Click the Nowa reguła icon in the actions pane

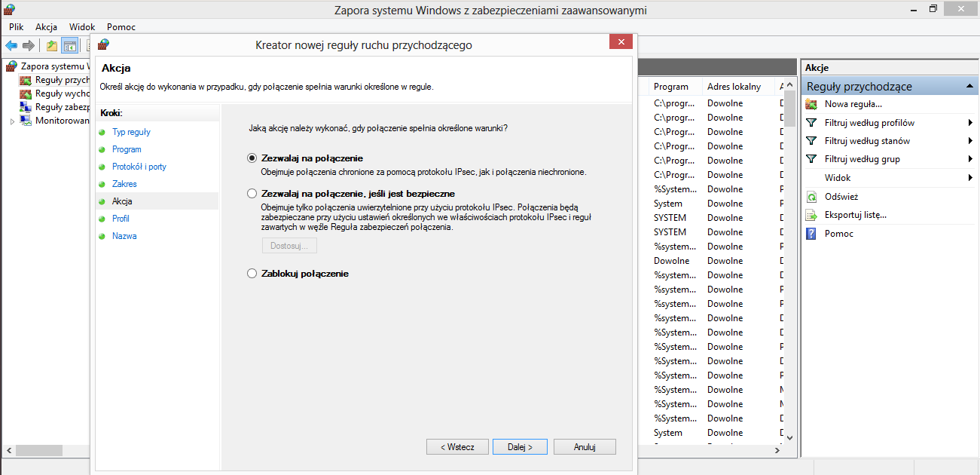point(811,104)
